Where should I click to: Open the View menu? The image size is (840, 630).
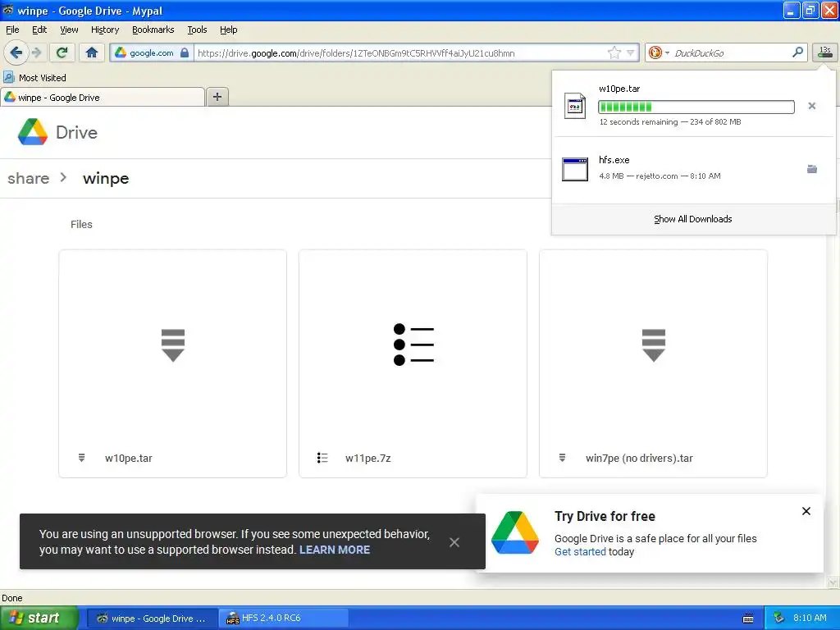pos(69,30)
